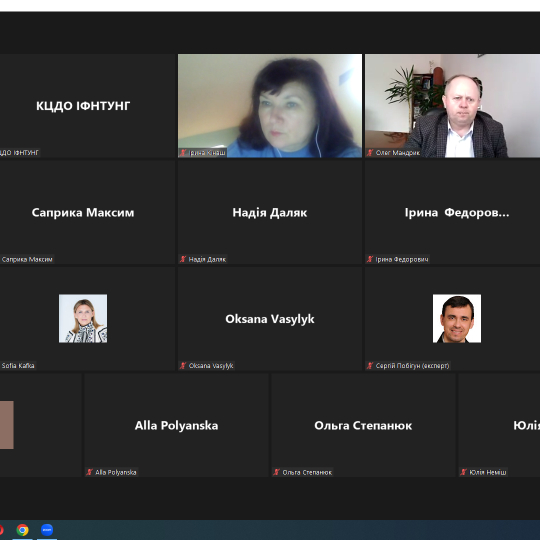Open the Zoom taskbar icon
The height and width of the screenshot is (540, 540).
47,530
